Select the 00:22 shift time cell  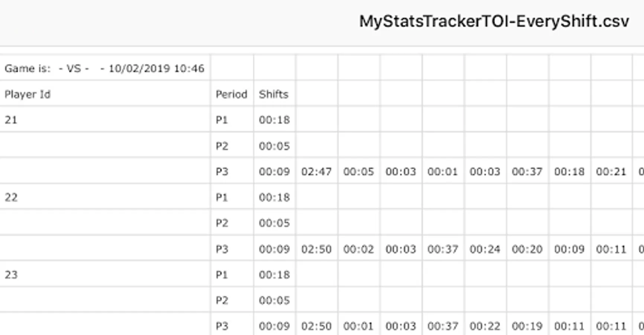pyautogui.click(x=485, y=326)
